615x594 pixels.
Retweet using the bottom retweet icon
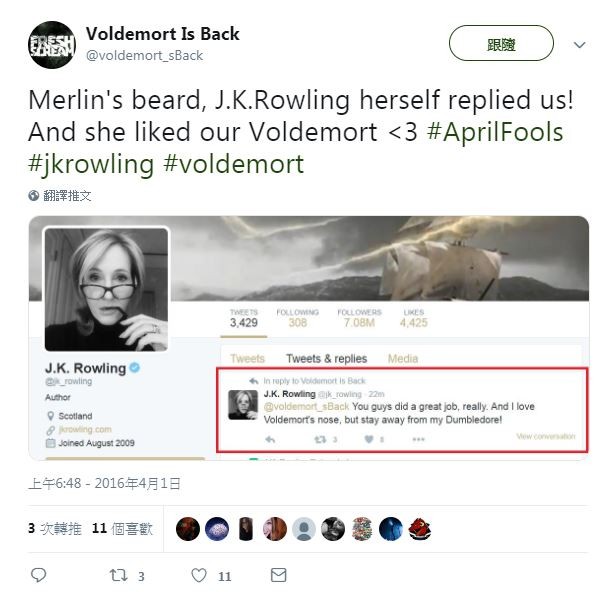click(x=118, y=575)
